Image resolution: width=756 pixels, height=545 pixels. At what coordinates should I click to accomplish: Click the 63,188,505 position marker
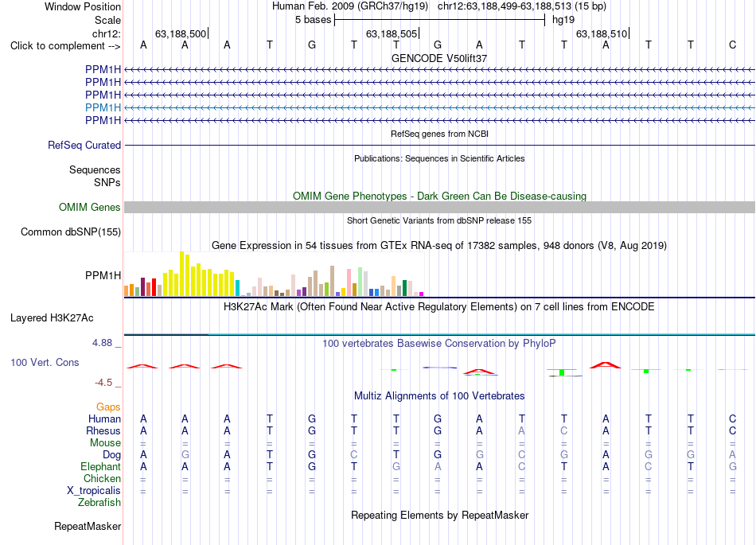[x=392, y=33]
